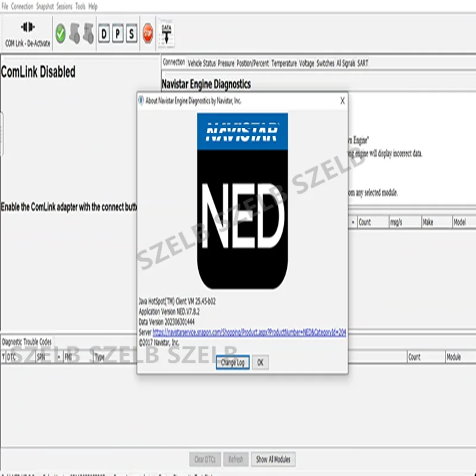This screenshot has height=476, width=476.
Task: Close the About Navistar Engine Diagnostics dialog
Action: [x=343, y=101]
